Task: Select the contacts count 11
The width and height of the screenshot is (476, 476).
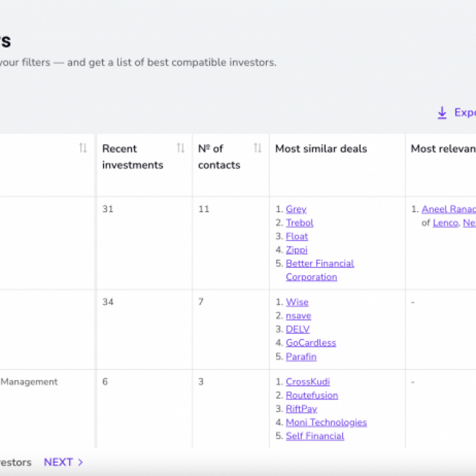Action: (x=204, y=209)
